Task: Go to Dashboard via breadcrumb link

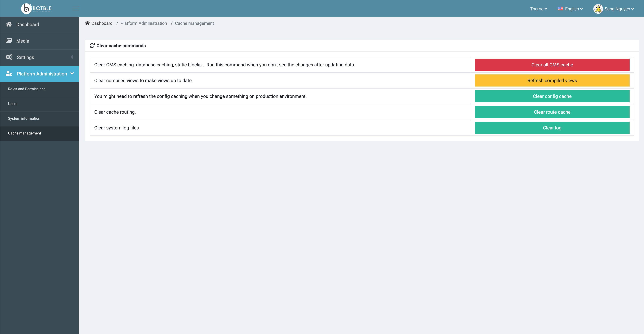Action: pos(102,23)
